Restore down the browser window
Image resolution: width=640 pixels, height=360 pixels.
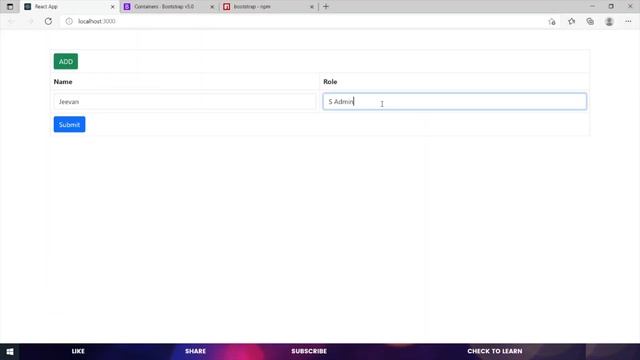click(x=611, y=7)
